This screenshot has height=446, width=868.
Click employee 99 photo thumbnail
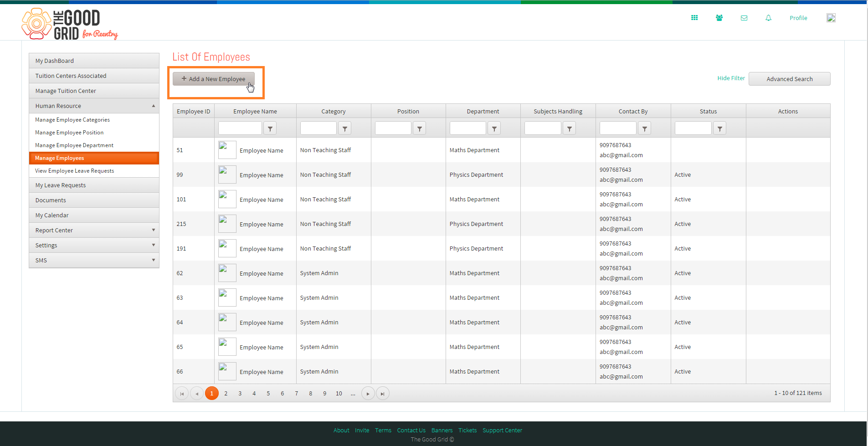[x=227, y=174]
